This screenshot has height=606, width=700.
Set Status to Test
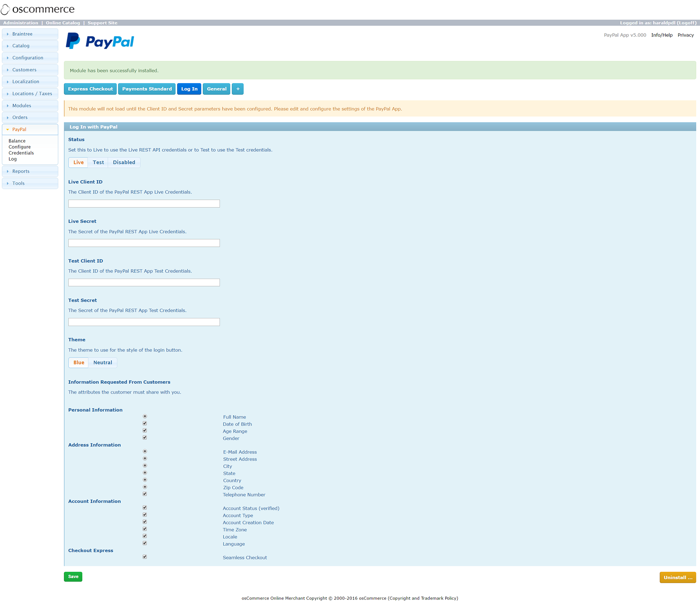[98, 163]
